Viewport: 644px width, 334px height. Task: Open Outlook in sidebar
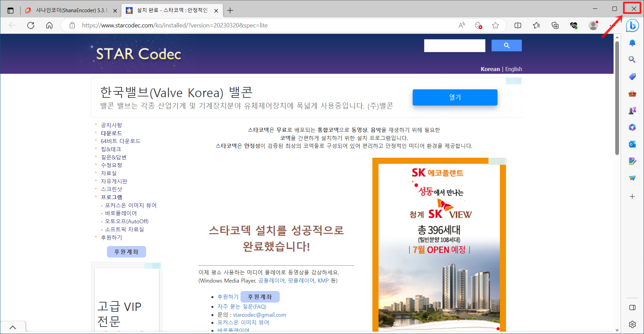632,144
